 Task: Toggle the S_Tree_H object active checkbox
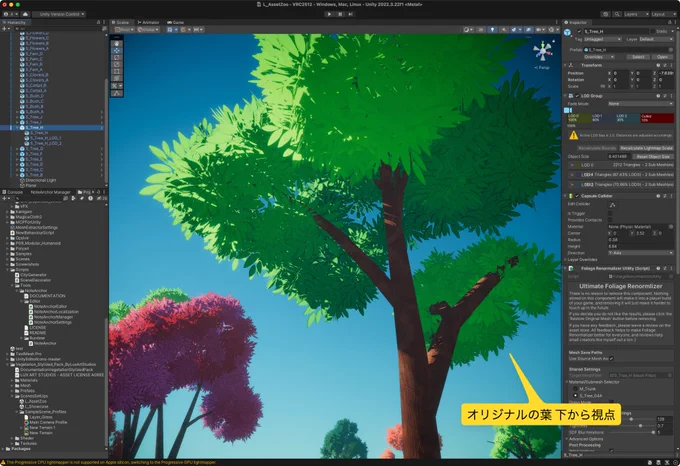click(x=579, y=31)
